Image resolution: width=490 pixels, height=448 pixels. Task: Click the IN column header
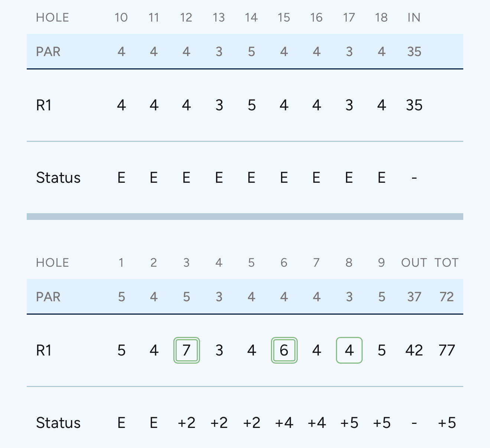point(414,17)
